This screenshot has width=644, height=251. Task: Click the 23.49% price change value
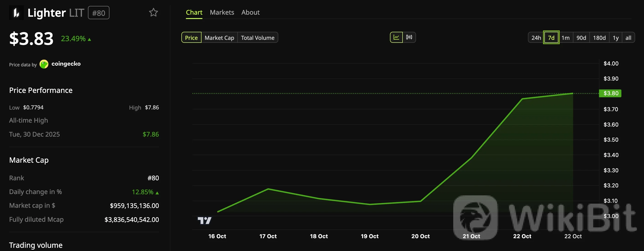click(76, 39)
